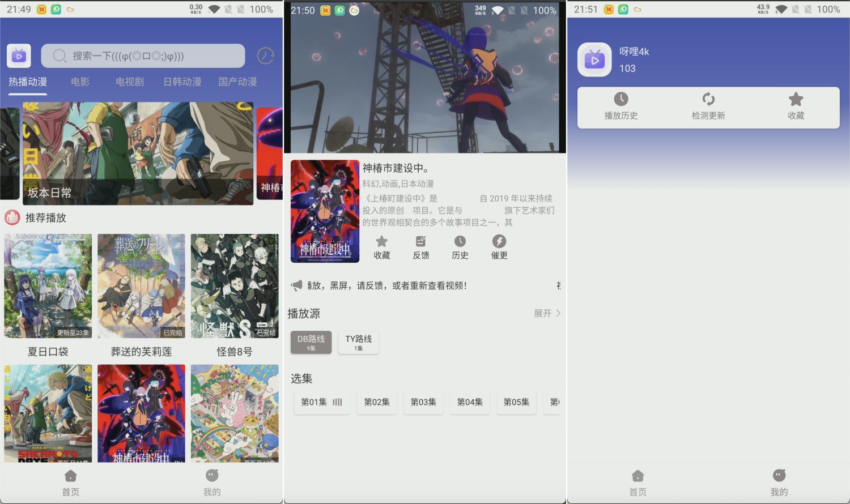The width and height of the screenshot is (850, 504).
Task: Tap the 反馈 feedback icon
Action: tap(421, 242)
